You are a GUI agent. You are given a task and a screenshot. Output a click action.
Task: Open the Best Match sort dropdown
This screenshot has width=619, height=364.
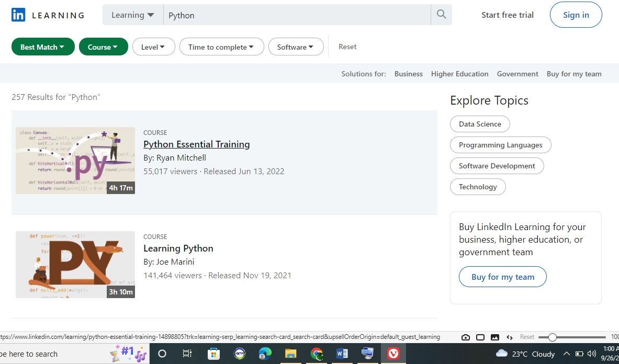43,47
